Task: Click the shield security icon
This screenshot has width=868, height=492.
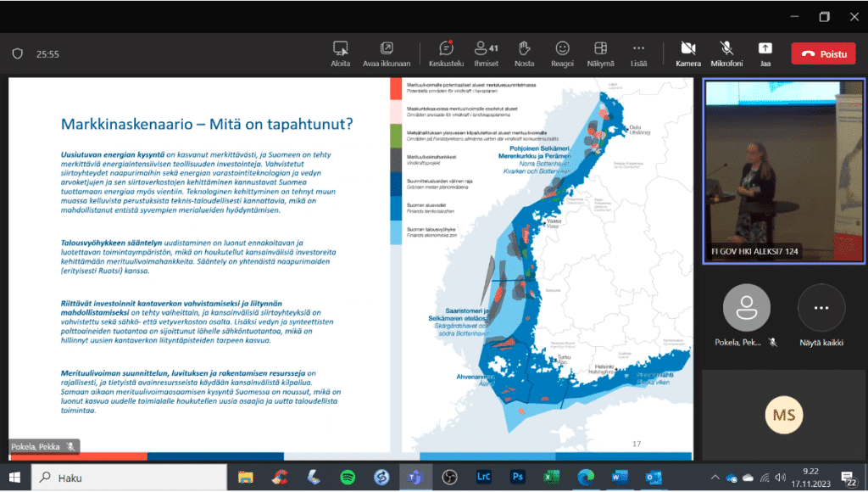Action: (x=18, y=53)
